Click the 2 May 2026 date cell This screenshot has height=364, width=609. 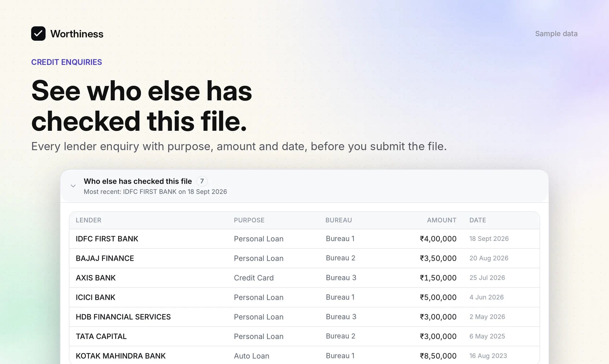487,317
